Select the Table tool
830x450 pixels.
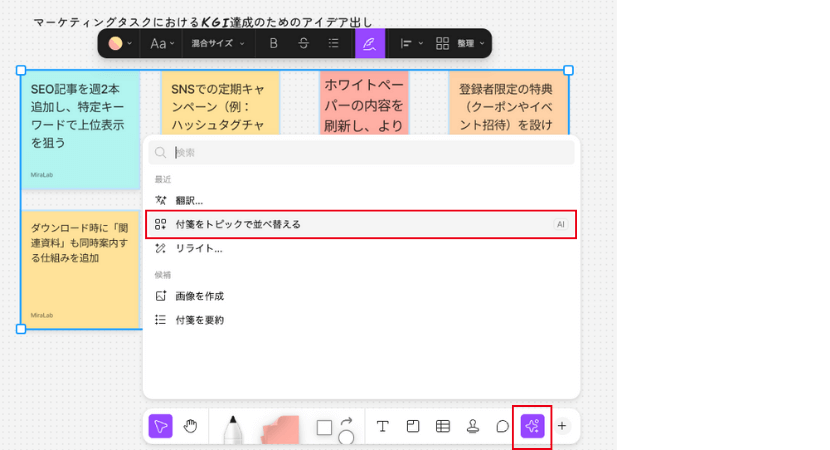click(443, 426)
